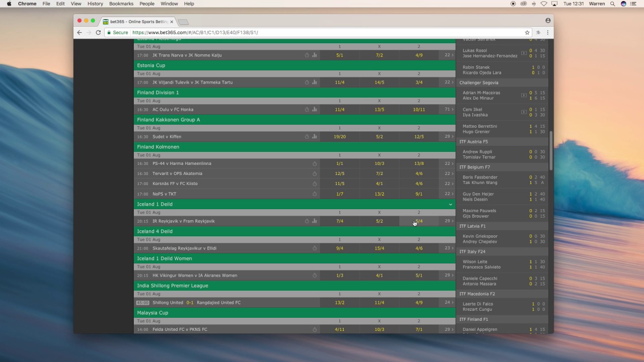Pick 5/1 home odds for JK Trans Narva
Image resolution: width=644 pixels, height=362 pixels.
coord(340,55)
